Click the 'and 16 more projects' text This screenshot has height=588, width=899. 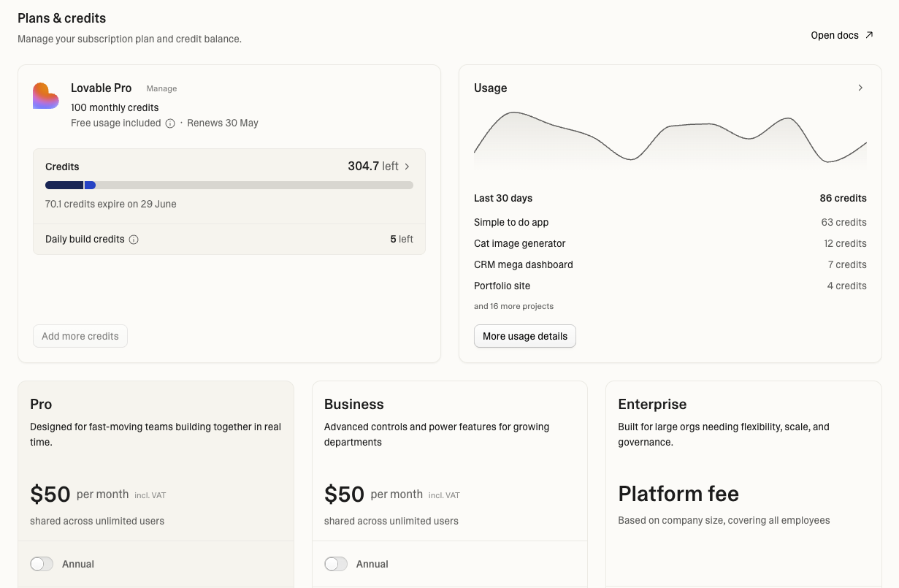point(513,306)
